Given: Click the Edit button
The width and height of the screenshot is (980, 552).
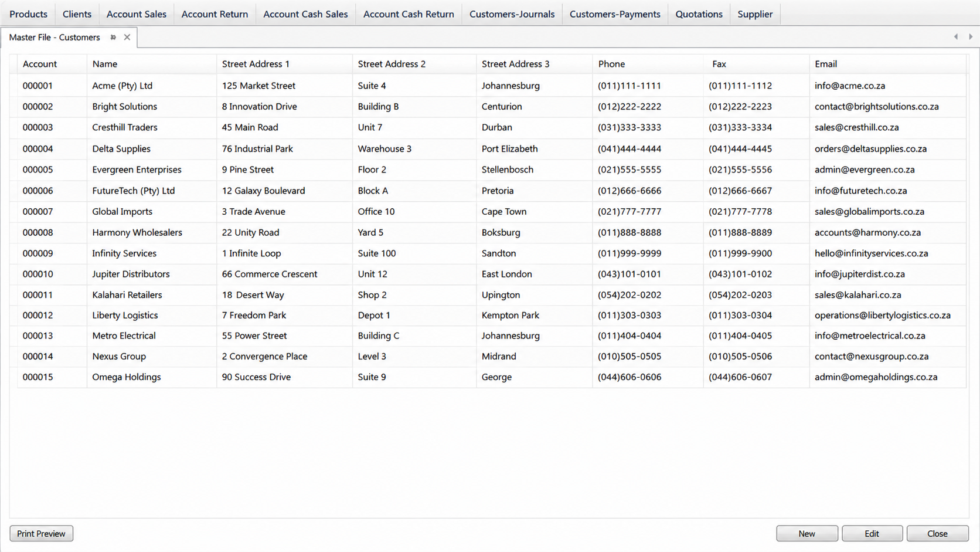Looking at the screenshot, I should [872, 533].
